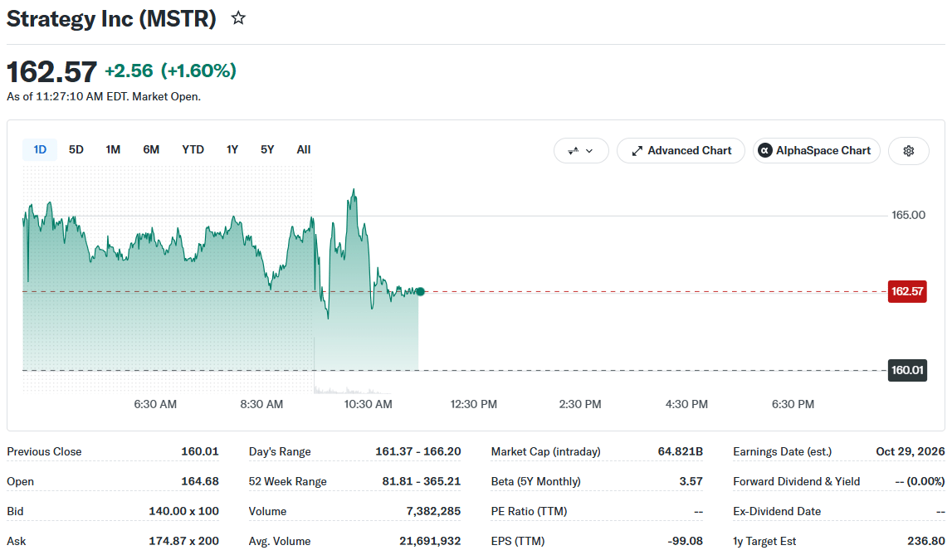The height and width of the screenshot is (560, 952).
Task: Select the 1D range tab
Action: (x=40, y=150)
